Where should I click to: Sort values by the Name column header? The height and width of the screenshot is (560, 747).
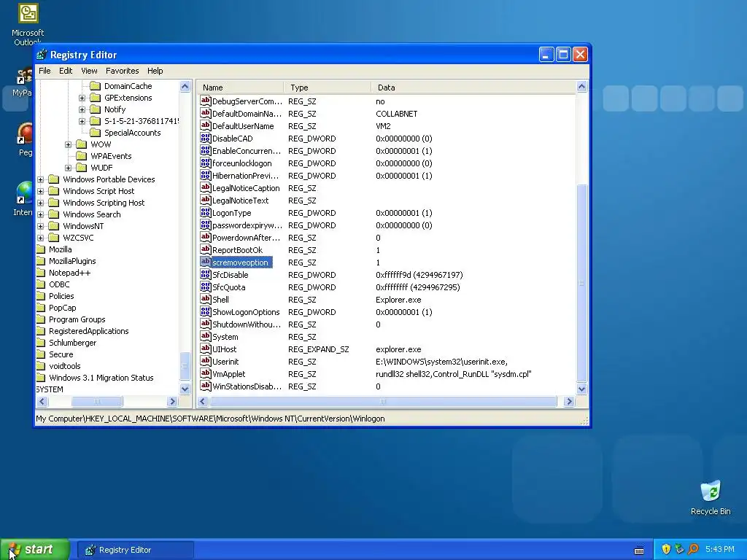241,87
